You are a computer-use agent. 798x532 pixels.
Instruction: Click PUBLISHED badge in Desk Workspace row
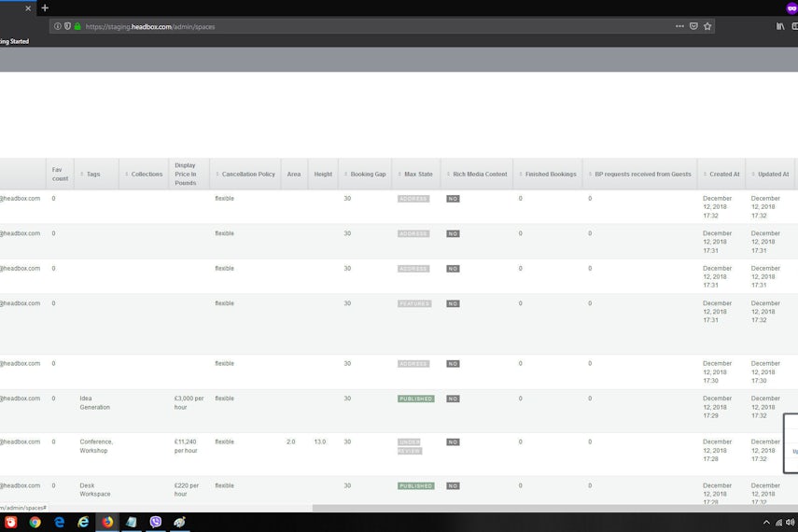[x=415, y=485]
